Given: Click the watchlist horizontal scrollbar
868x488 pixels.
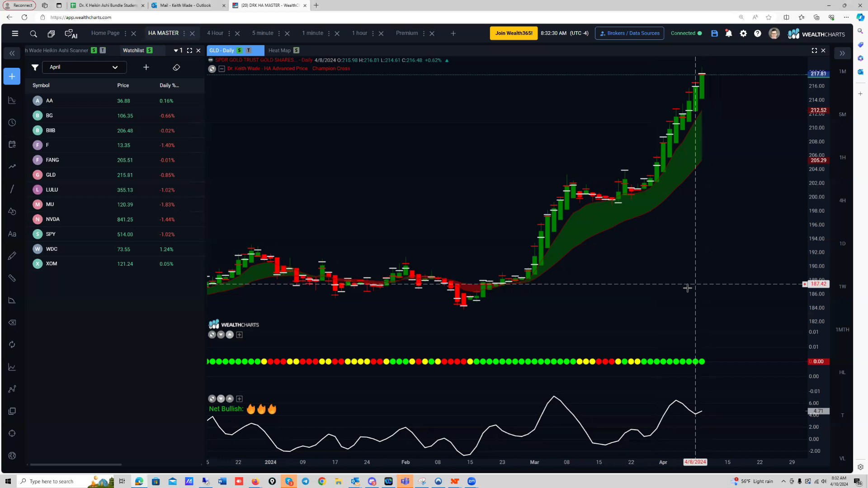Looking at the screenshot, I should [75, 465].
